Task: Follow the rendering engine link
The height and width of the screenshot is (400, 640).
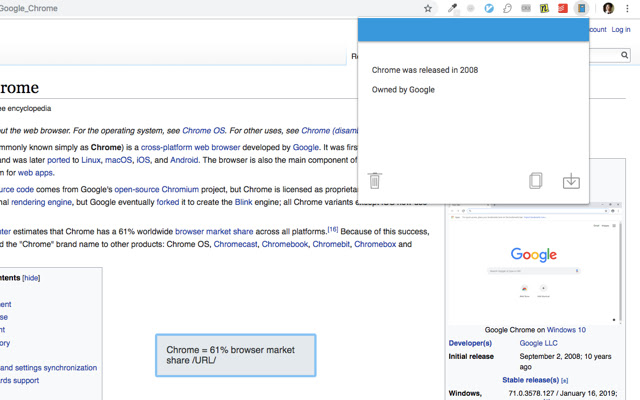Action: pos(41,202)
